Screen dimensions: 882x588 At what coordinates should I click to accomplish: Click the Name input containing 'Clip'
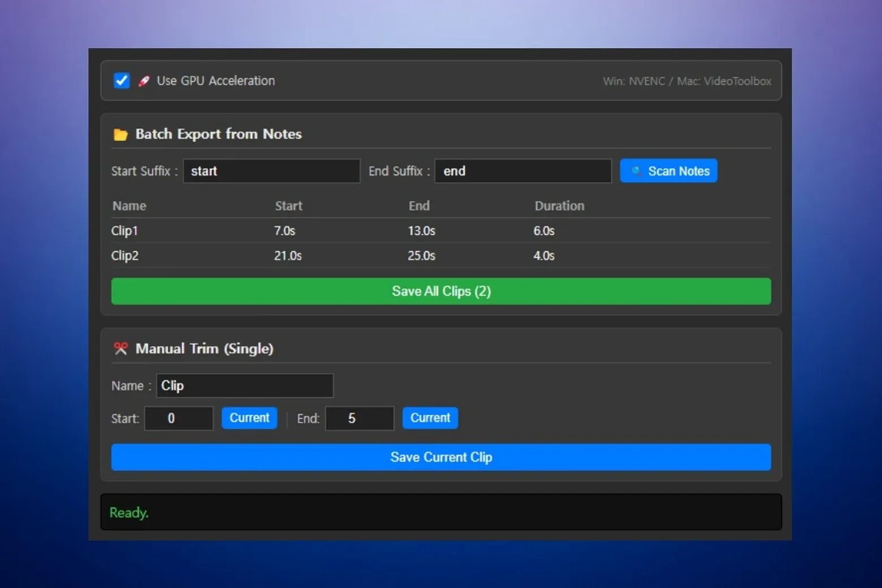pyautogui.click(x=244, y=386)
